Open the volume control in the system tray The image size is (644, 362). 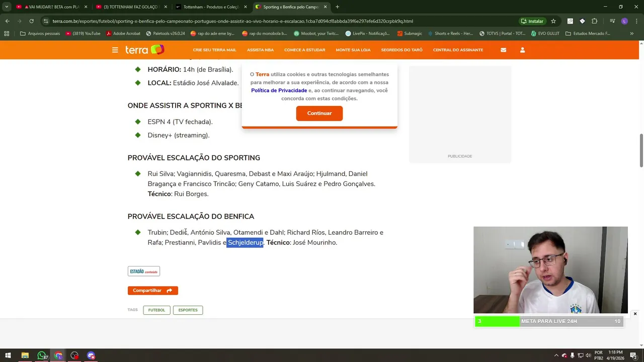pyautogui.click(x=588, y=355)
